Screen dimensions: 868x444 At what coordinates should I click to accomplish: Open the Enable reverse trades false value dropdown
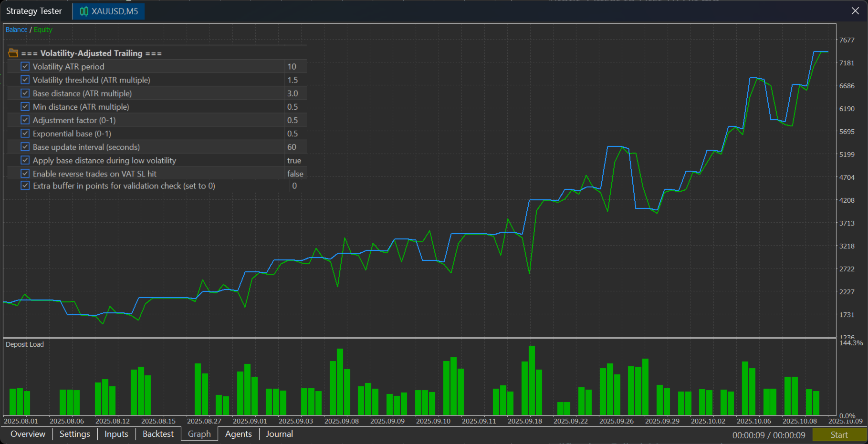[x=296, y=174]
